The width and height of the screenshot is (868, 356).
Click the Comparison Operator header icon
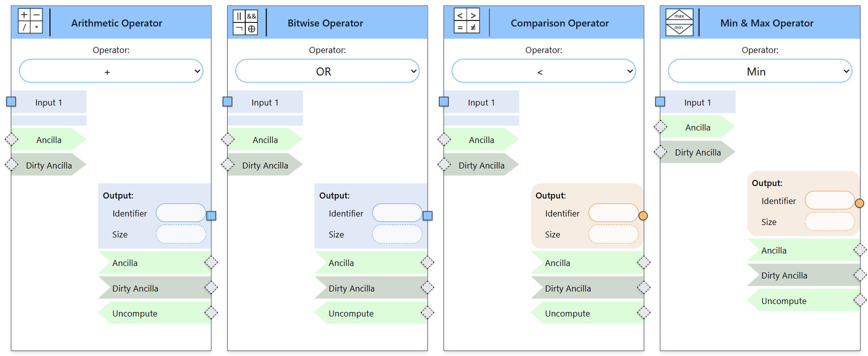click(x=467, y=21)
